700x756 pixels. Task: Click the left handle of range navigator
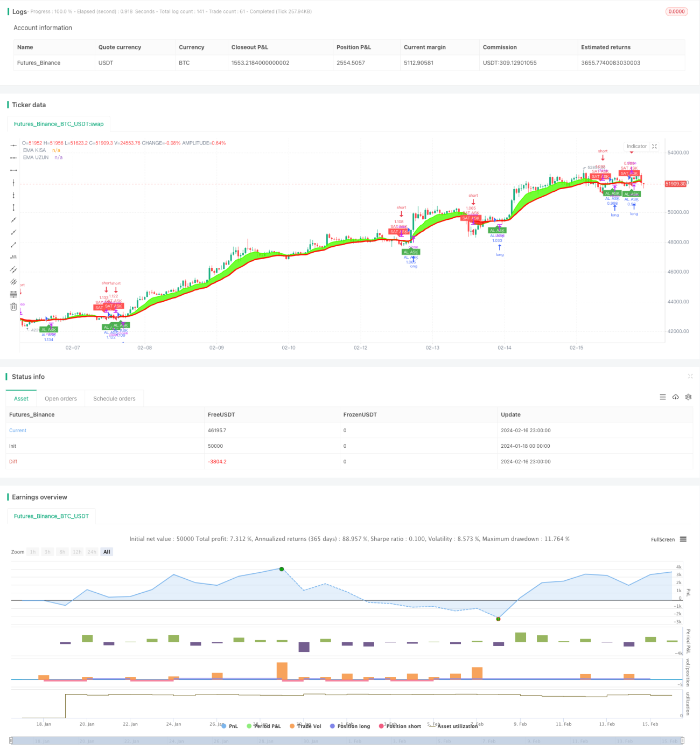(11, 740)
